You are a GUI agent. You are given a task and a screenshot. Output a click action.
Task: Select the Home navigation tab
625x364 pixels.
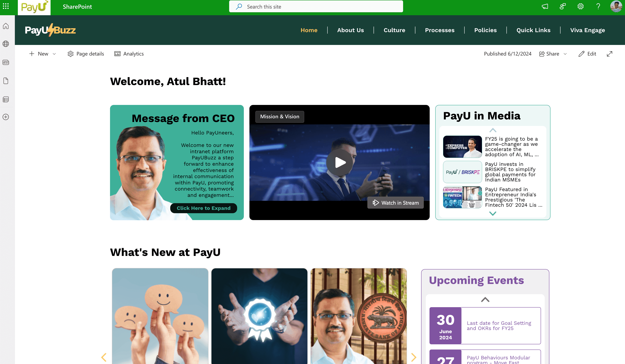coord(309,30)
